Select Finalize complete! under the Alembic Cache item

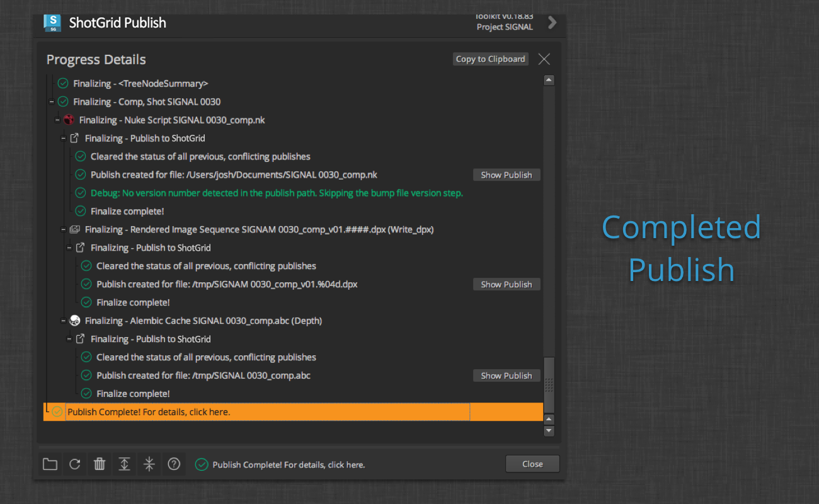133,394
